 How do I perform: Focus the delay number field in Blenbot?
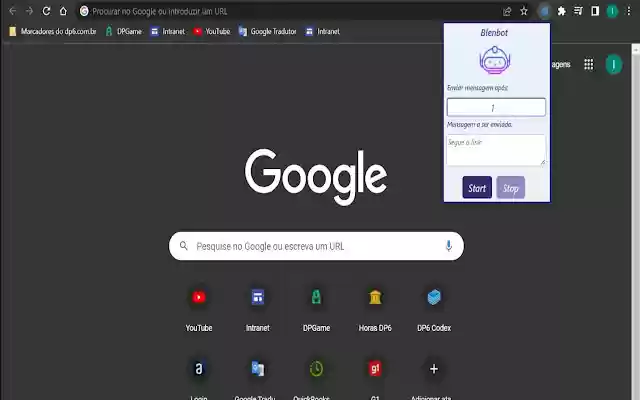tap(496, 107)
